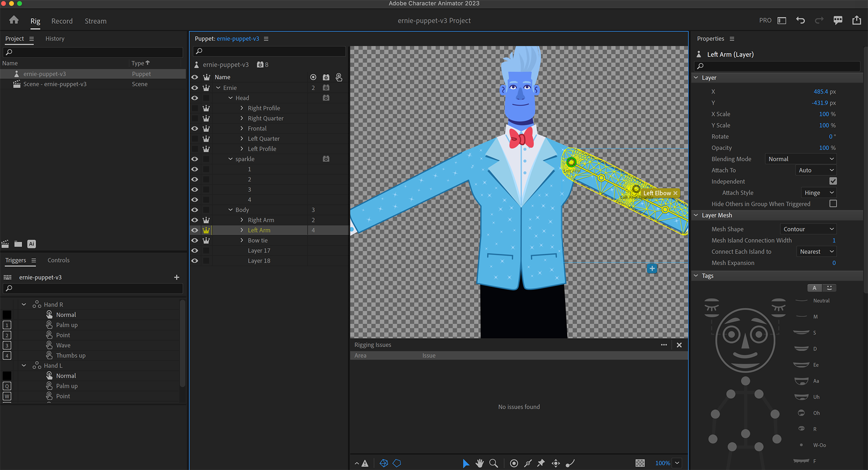Open Connect Each Island to dropdown
Image resolution: width=868 pixels, height=470 pixels.
pyautogui.click(x=816, y=252)
